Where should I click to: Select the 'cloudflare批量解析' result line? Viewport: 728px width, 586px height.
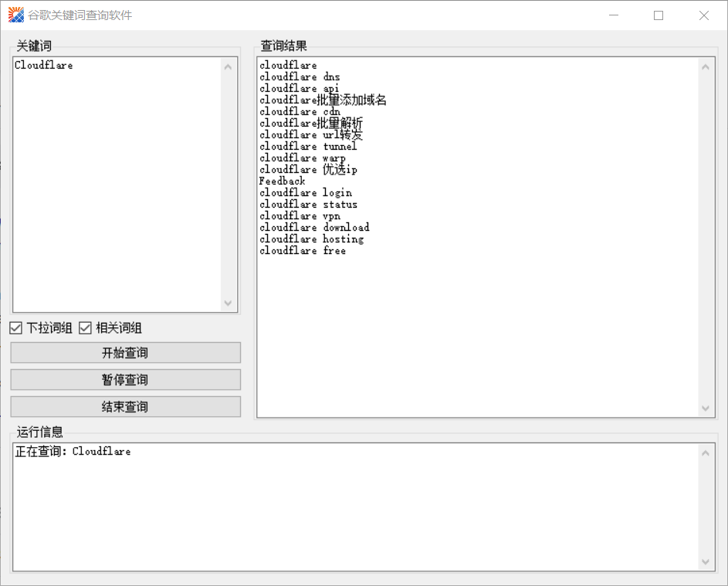click(311, 123)
